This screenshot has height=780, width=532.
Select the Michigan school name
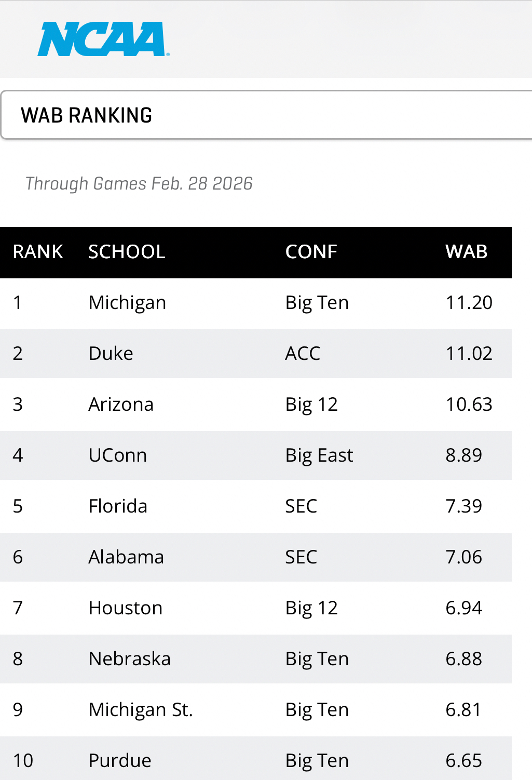pyautogui.click(x=127, y=303)
